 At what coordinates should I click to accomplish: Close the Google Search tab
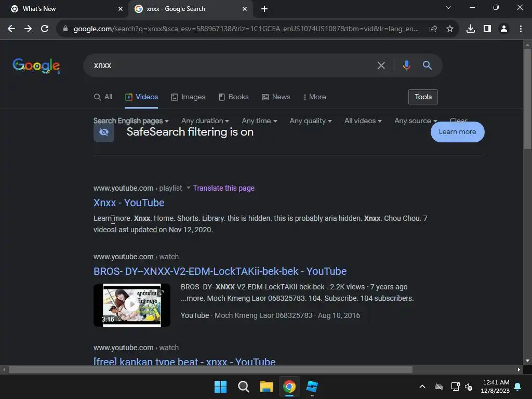point(245,9)
